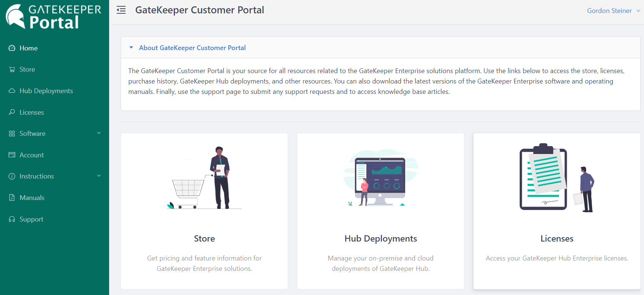The height and width of the screenshot is (295, 644).
Task: Click the GateKeeper Portal helmet logo
Action: (16, 16)
